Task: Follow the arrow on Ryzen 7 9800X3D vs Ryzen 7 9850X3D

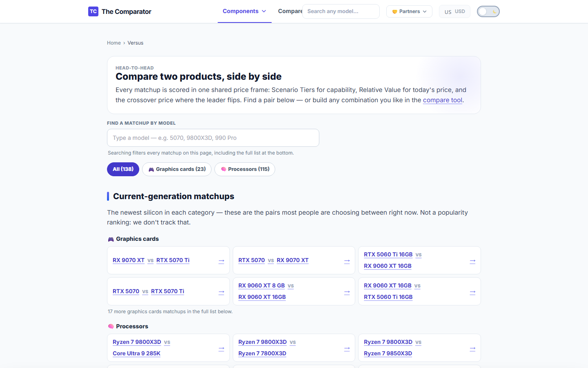Action: coord(472,348)
